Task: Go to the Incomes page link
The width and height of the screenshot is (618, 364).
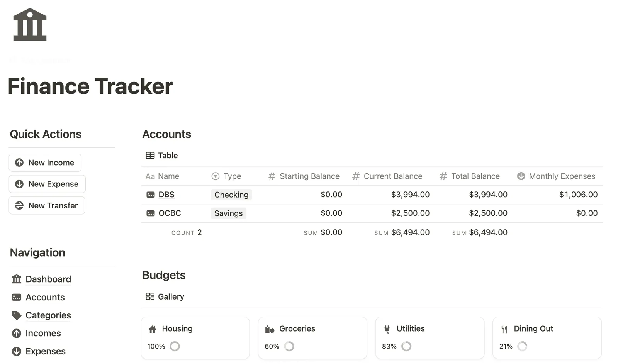Action: coord(43,333)
